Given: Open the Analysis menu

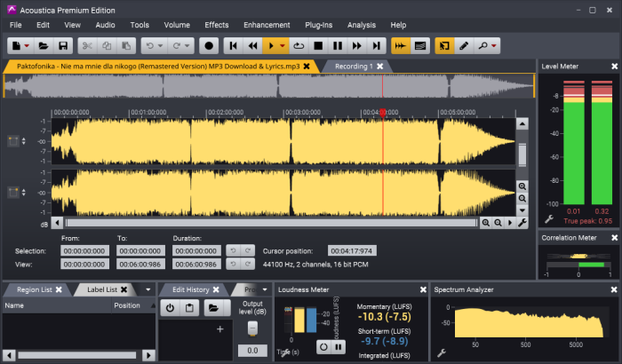Looking at the screenshot, I should tap(362, 25).
